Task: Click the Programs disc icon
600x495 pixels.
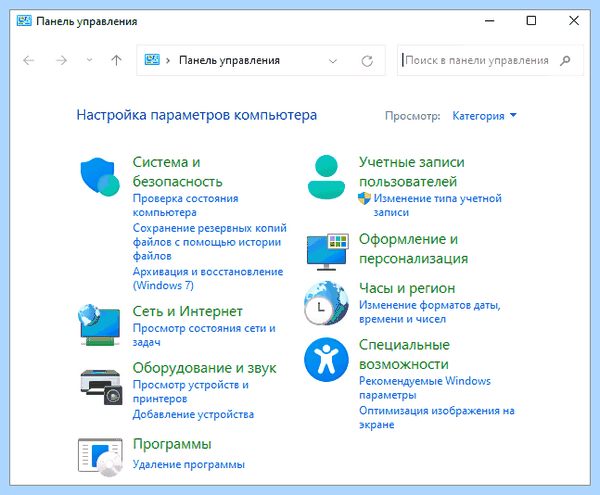Action: 100,457
